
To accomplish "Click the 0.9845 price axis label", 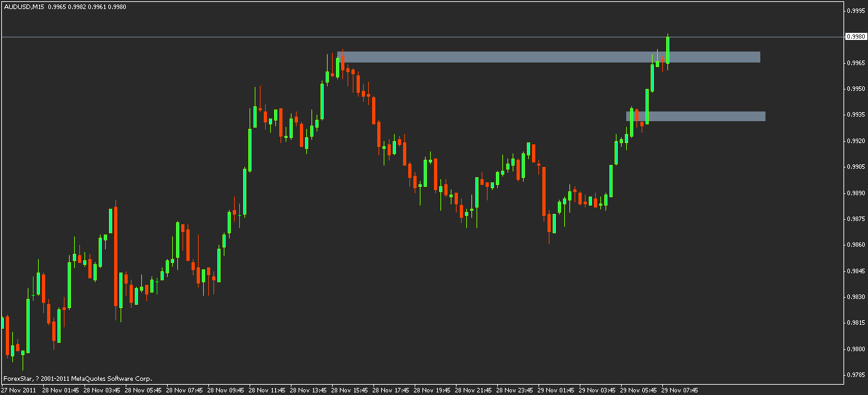I will (x=855, y=271).
